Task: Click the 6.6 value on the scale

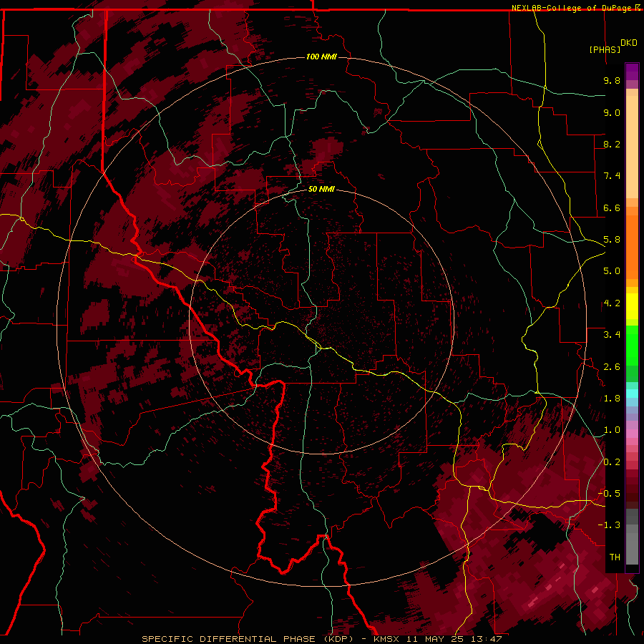Action: point(612,208)
